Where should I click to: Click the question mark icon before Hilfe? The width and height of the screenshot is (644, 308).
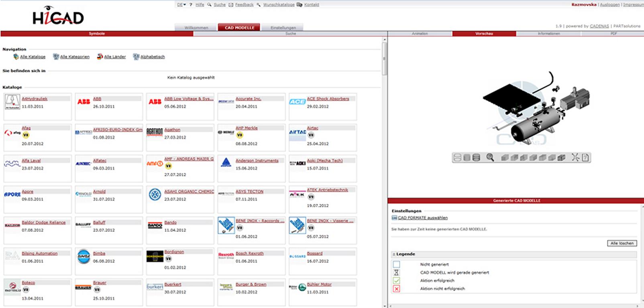(191, 5)
